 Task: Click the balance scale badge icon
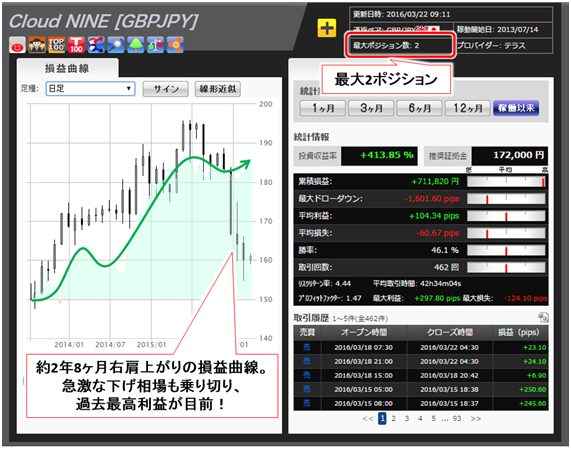[155, 45]
